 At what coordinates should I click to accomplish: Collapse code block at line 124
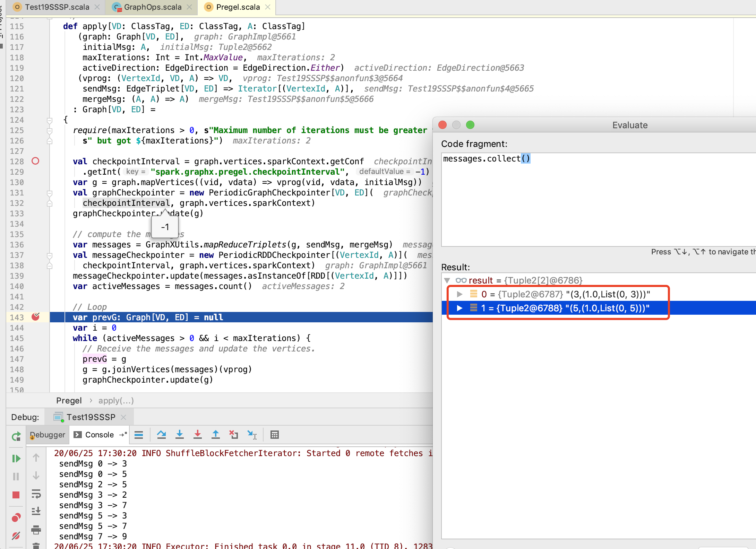pos(50,120)
